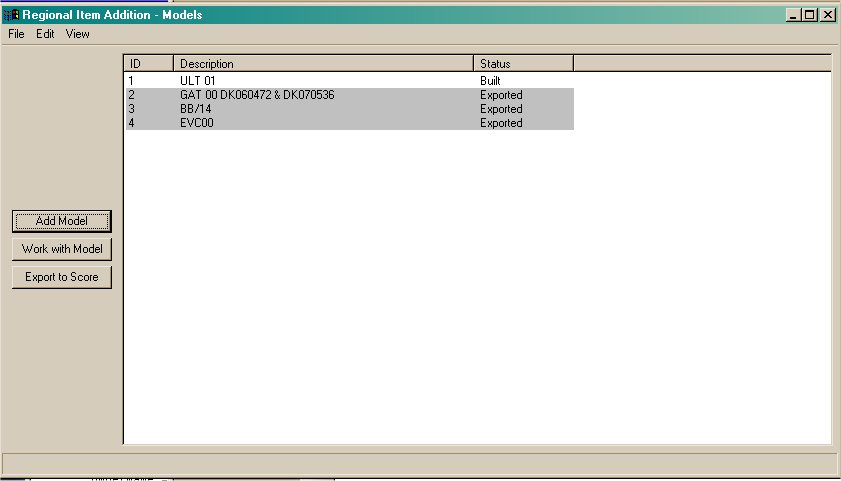This screenshot has width=841, height=481.
Task: Sort by the ID column header
Action: coord(149,64)
